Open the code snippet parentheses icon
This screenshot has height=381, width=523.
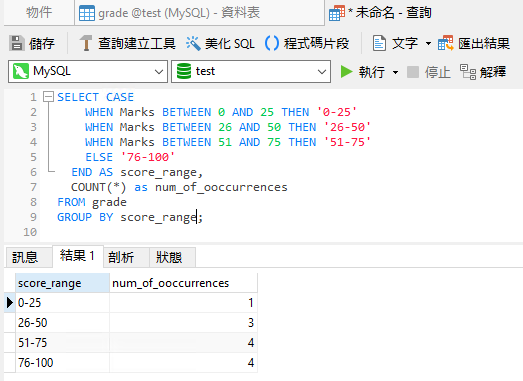(x=272, y=43)
